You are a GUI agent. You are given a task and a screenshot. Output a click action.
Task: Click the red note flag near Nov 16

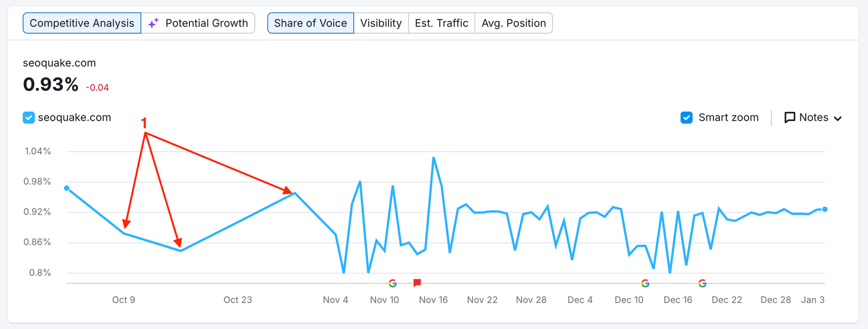417,282
